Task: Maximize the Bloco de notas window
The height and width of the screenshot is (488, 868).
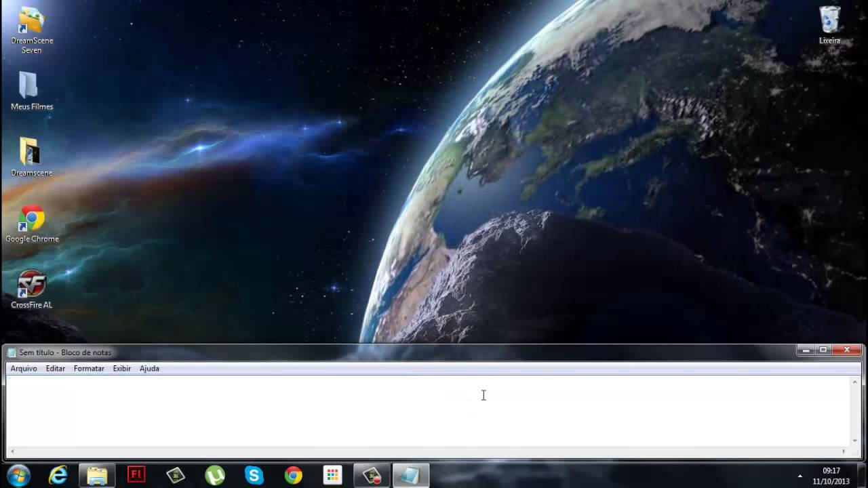Action: [x=823, y=350]
